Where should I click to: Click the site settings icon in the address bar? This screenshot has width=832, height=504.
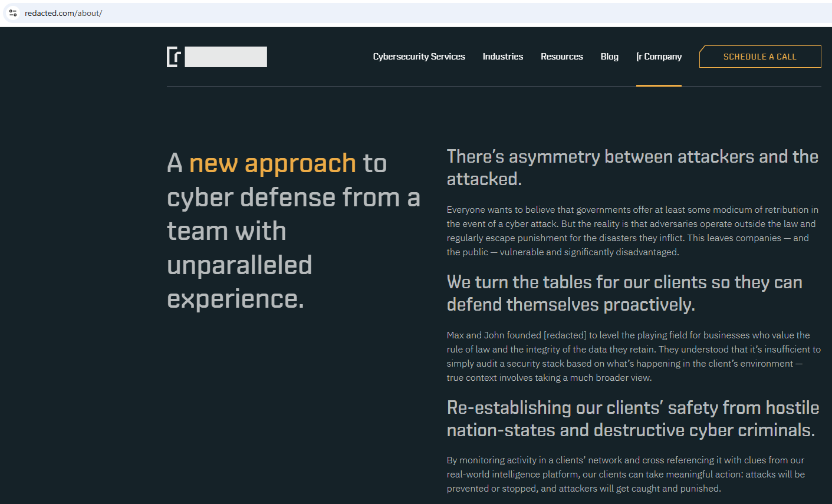(12, 12)
